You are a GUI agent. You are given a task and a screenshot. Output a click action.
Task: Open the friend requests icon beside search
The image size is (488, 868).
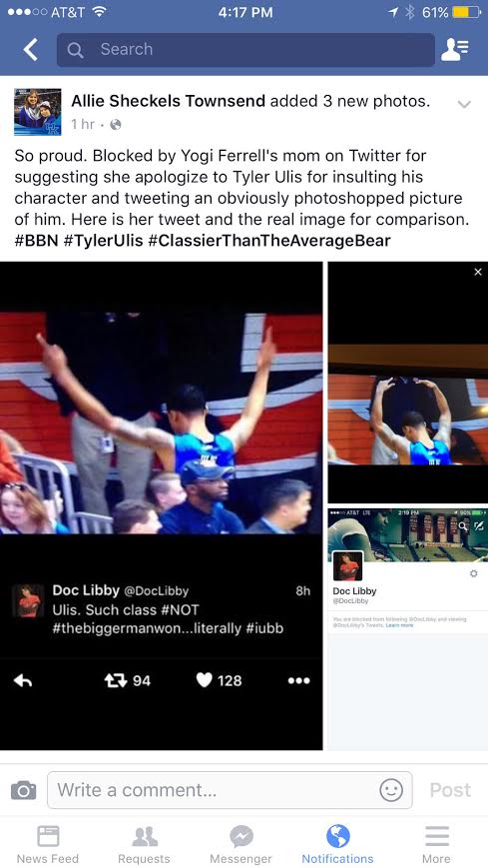click(455, 50)
